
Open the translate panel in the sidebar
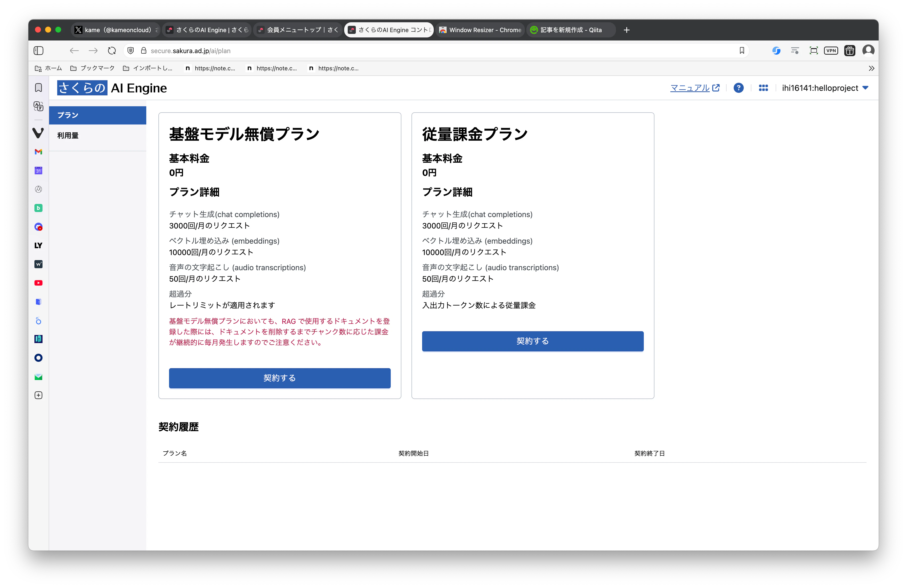point(38,106)
